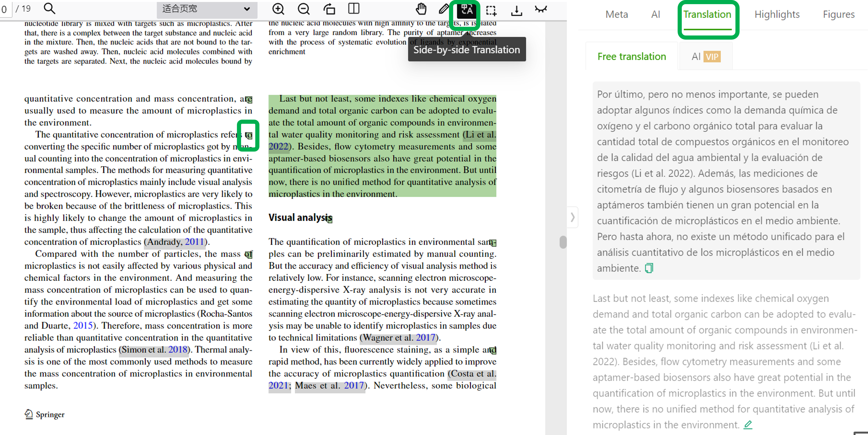Click translate marker beside 'quantitative concentration and mass'

[249, 100]
